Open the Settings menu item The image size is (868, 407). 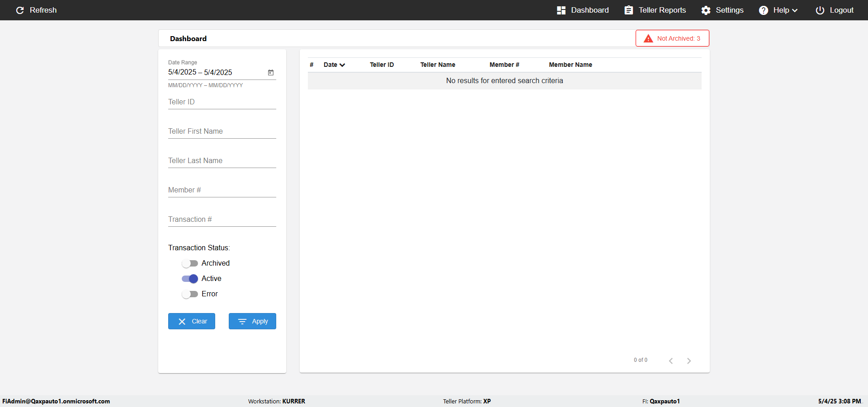coord(722,10)
